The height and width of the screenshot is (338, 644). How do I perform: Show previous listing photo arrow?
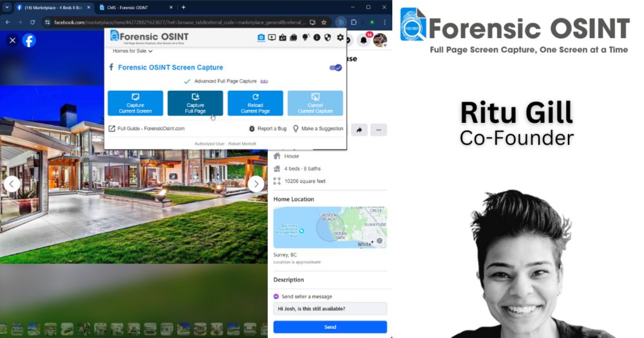point(12,183)
